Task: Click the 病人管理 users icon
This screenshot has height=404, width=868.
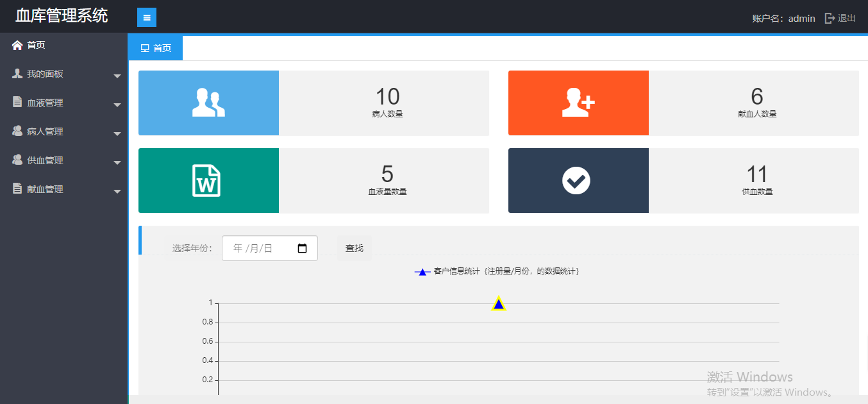Action: pos(17,131)
